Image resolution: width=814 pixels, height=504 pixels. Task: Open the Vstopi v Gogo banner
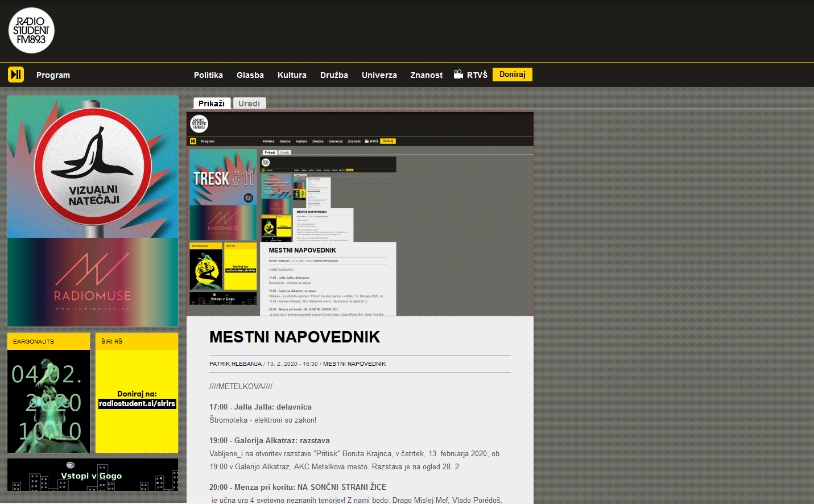point(93,475)
